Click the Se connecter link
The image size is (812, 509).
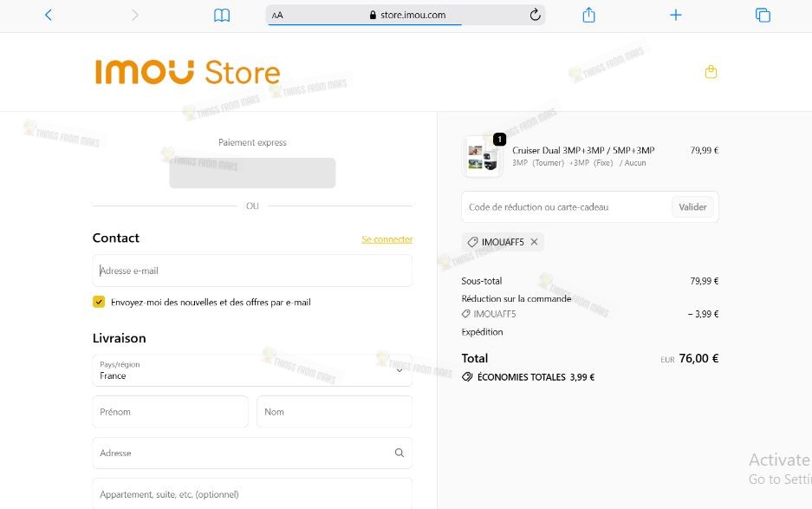387,239
